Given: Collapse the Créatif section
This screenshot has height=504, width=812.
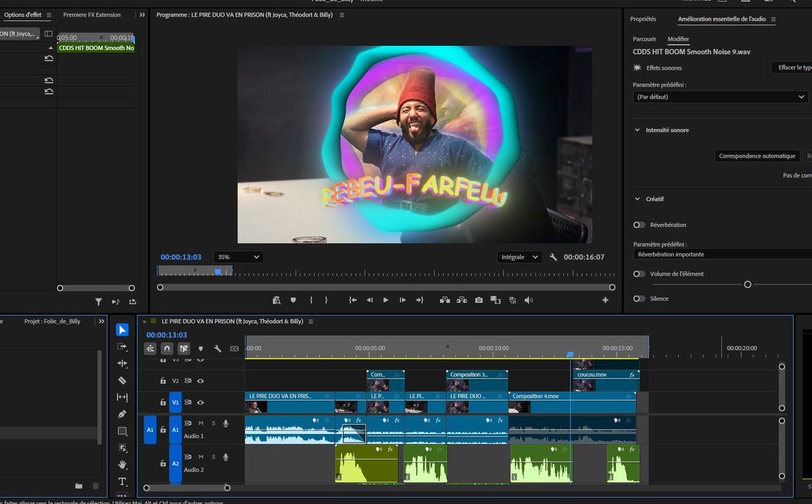Looking at the screenshot, I should pyautogui.click(x=637, y=199).
